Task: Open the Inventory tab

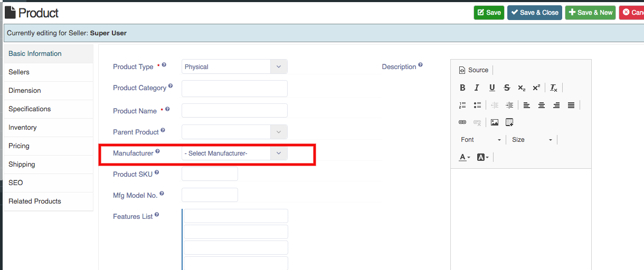Action: pos(23,128)
